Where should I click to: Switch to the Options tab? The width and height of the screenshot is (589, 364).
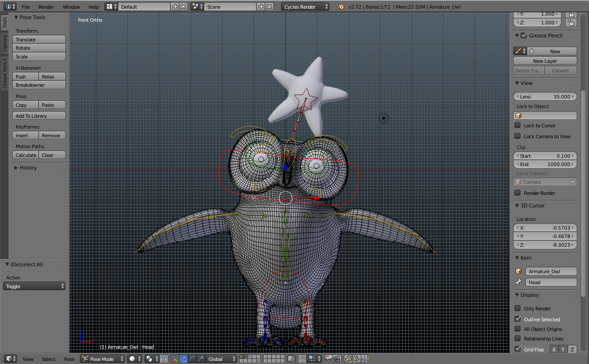(x=5, y=43)
